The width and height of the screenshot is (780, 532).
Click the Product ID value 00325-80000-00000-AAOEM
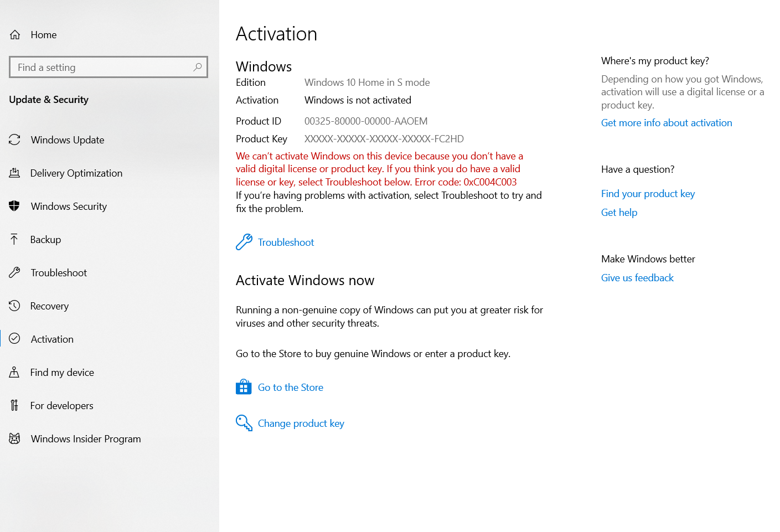coord(366,121)
